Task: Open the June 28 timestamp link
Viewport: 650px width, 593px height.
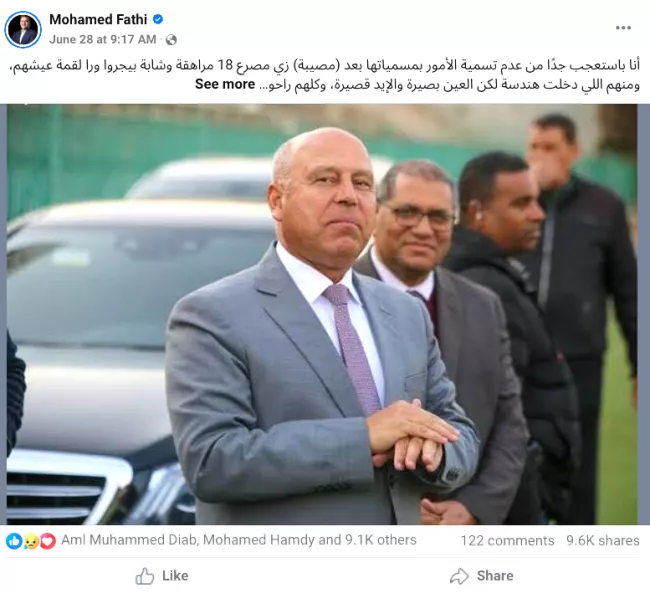Action: (x=102, y=39)
